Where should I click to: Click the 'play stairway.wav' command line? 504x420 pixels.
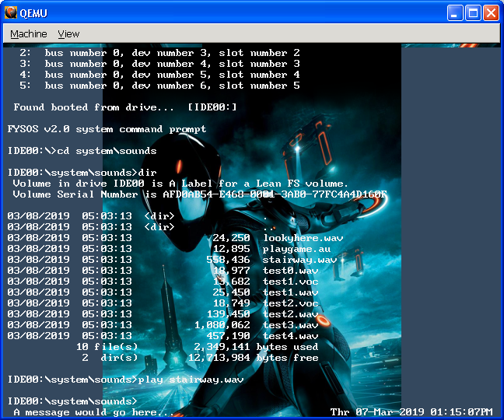click(191, 380)
